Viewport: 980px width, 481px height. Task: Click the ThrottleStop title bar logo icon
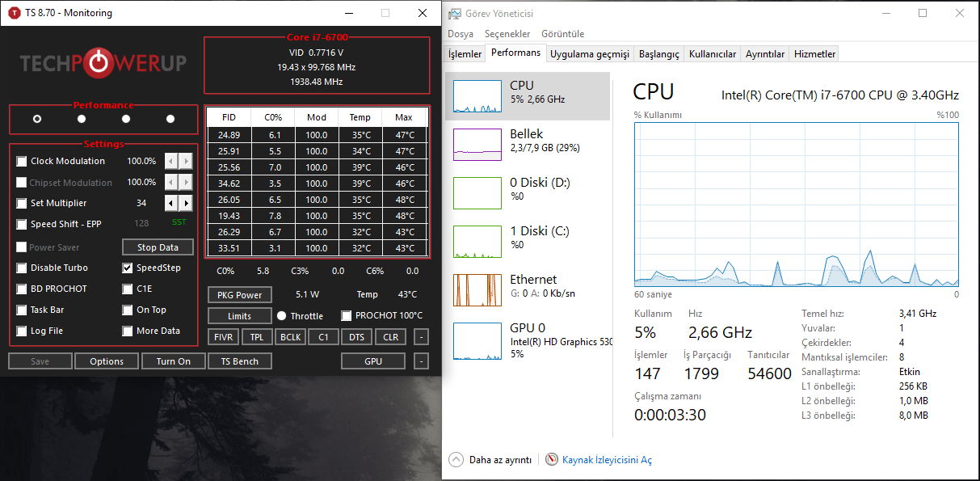(x=14, y=13)
